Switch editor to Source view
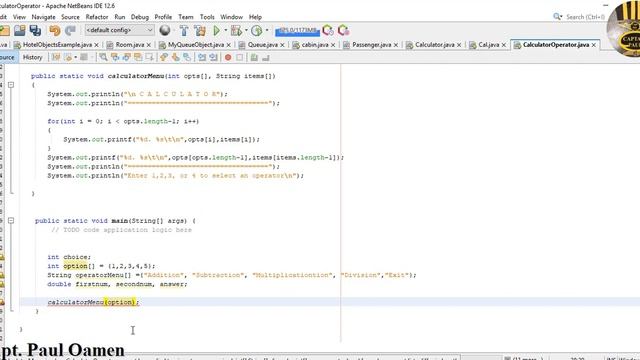This screenshot has height=360, width=640. 8,58
